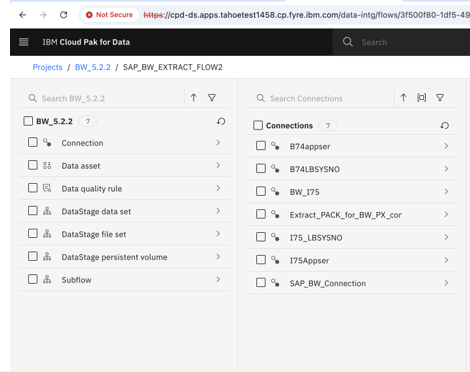This screenshot has width=470, height=372.
Task: Click the browser back arrow
Action: click(22, 15)
